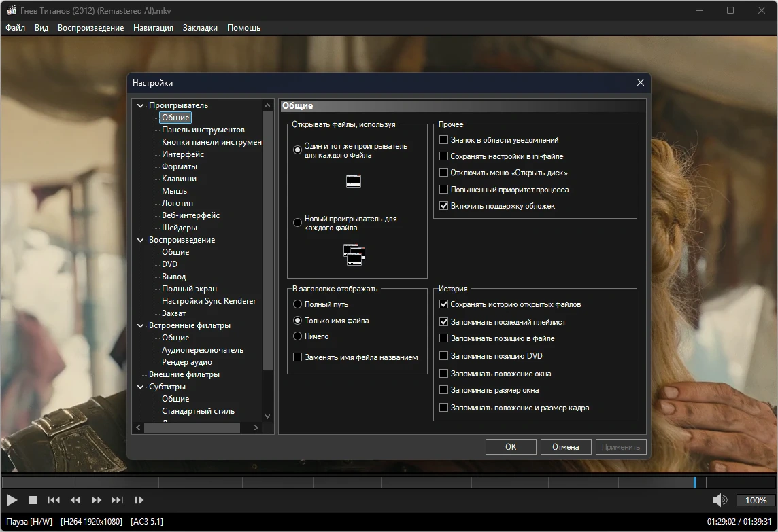Enable 'Значок в области уведомлений' checkbox

point(444,140)
